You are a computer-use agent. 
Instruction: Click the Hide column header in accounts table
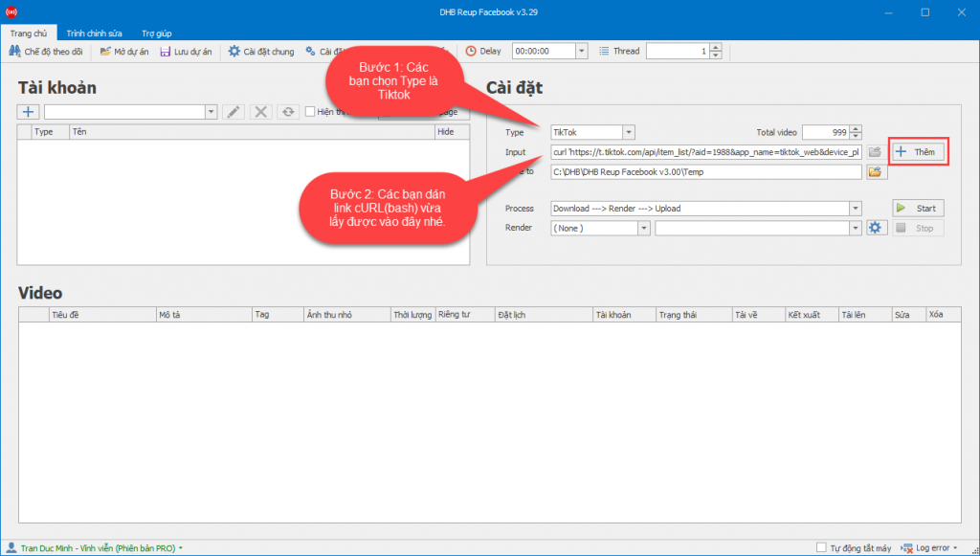(452, 132)
